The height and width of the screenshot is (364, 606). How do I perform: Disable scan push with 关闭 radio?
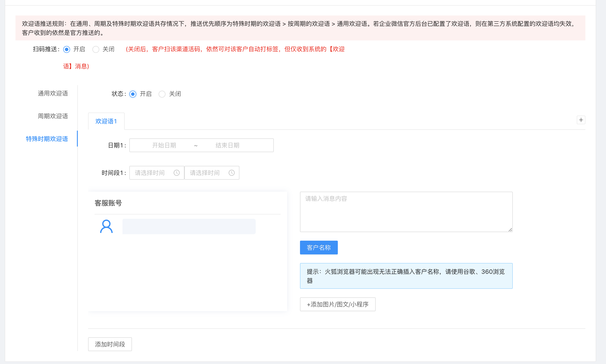click(x=96, y=49)
